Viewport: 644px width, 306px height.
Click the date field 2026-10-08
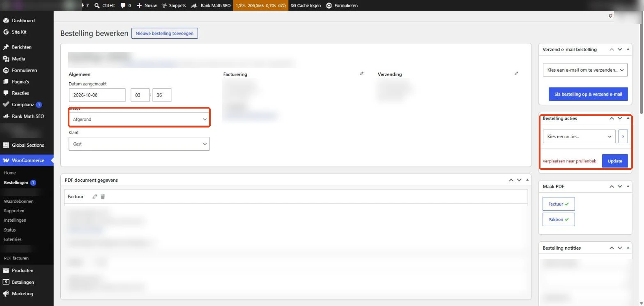coord(97,95)
